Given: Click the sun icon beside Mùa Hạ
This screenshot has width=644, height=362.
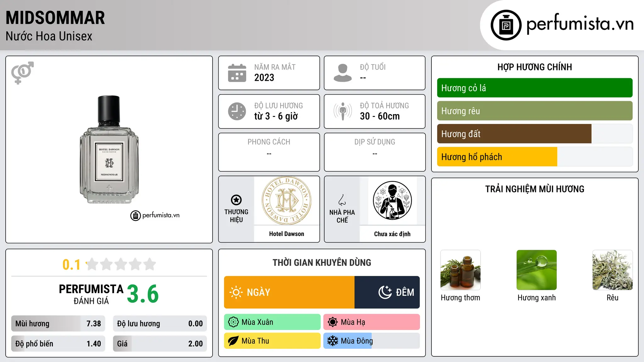Looking at the screenshot, I should coord(333,322).
